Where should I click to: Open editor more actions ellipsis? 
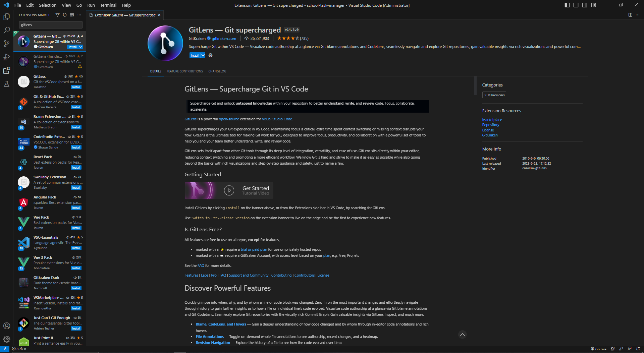(638, 15)
